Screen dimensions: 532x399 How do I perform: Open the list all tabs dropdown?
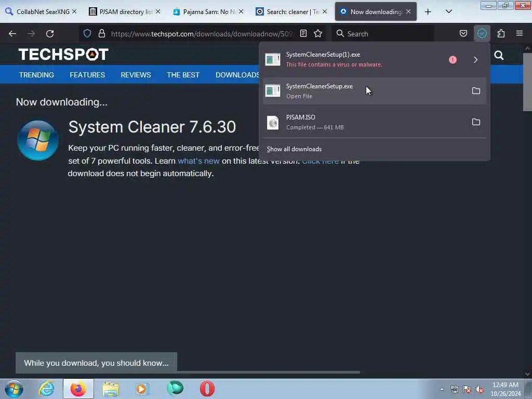click(448, 11)
